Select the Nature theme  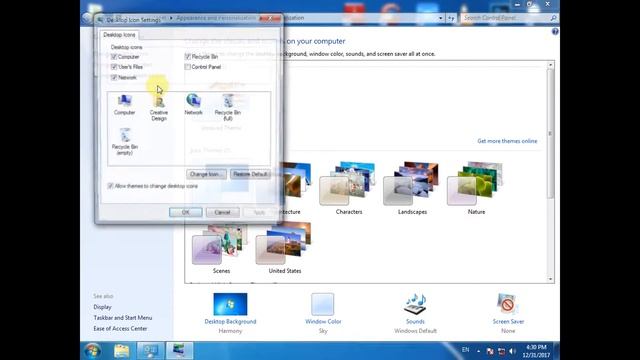tap(476, 189)
